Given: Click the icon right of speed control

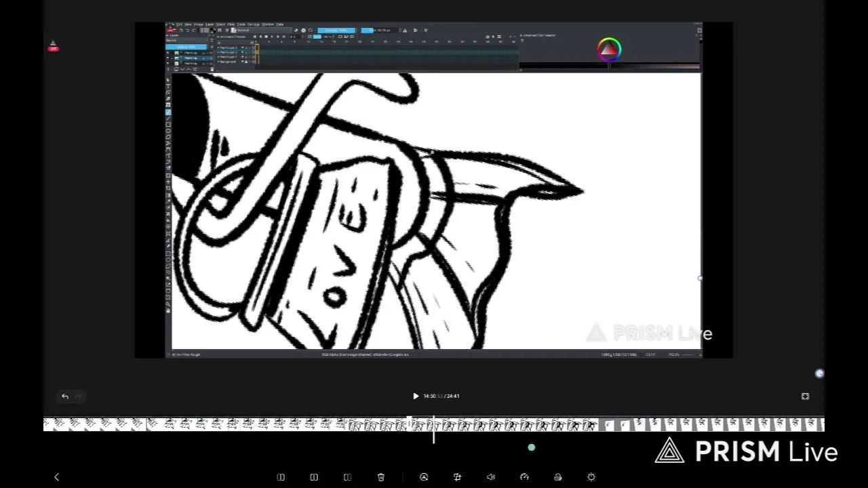Looking at the screenshot, I should point(557,477).
